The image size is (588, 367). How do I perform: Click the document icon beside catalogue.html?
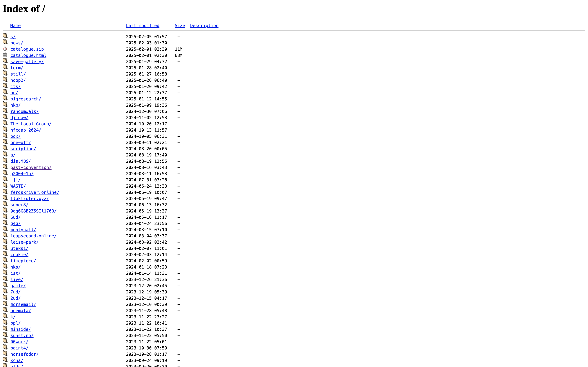(x=5, y=55)
